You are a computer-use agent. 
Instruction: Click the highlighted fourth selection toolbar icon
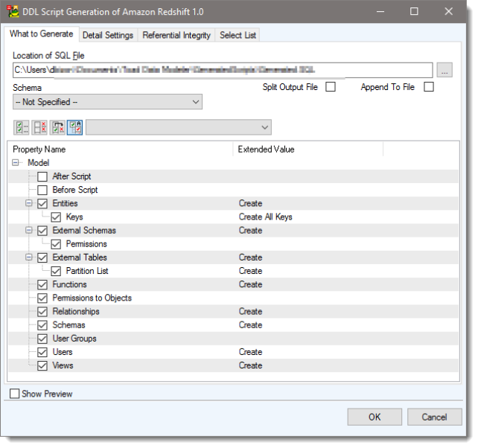(75, 127)
